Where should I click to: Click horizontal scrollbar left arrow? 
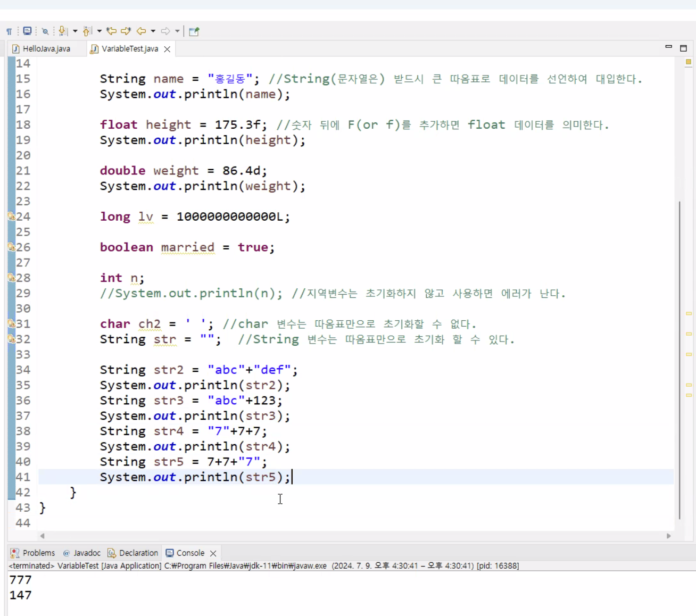coord(43,536)
